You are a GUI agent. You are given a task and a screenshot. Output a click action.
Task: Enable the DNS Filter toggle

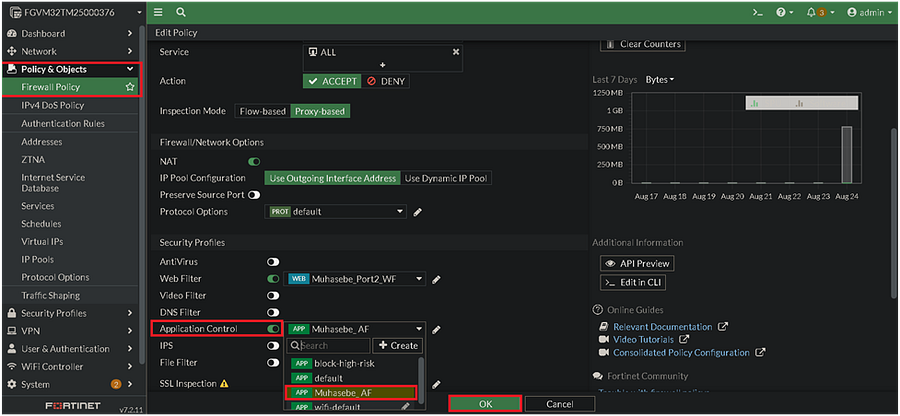(273, 313)
